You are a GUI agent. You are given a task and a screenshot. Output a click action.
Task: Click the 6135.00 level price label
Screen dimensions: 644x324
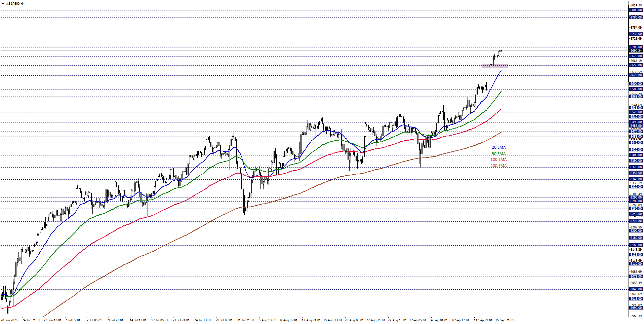click(636, 255)
